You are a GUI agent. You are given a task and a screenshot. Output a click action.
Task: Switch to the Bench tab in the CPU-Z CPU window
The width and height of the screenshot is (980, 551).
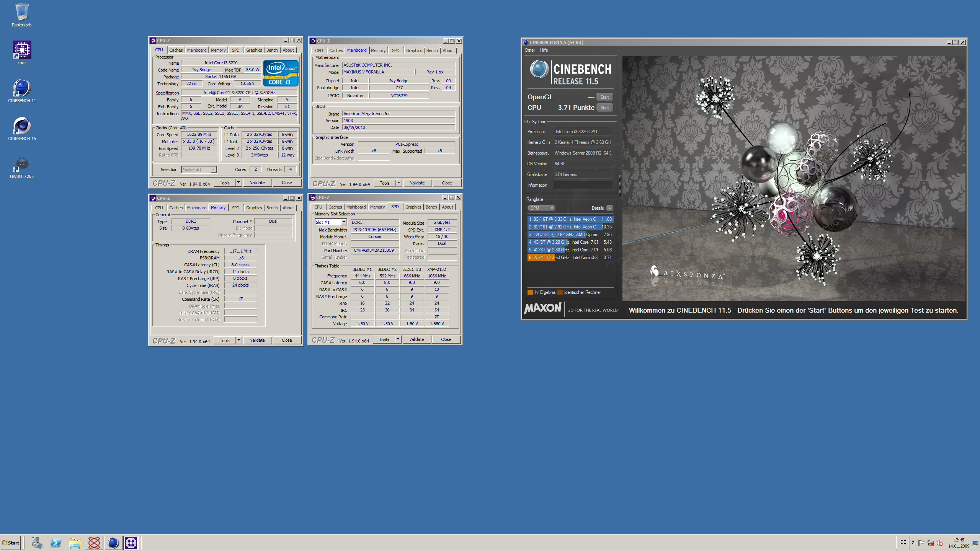(272, 50)
